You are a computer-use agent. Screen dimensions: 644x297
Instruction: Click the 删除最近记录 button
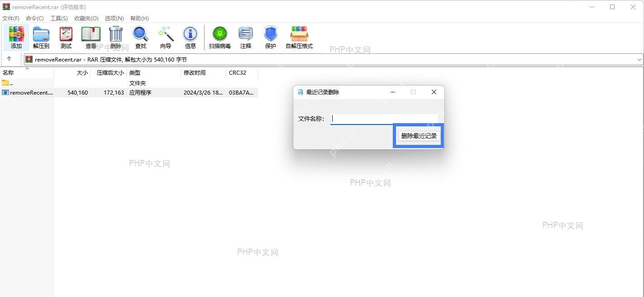pyautogui.click(x=419, y=136)
